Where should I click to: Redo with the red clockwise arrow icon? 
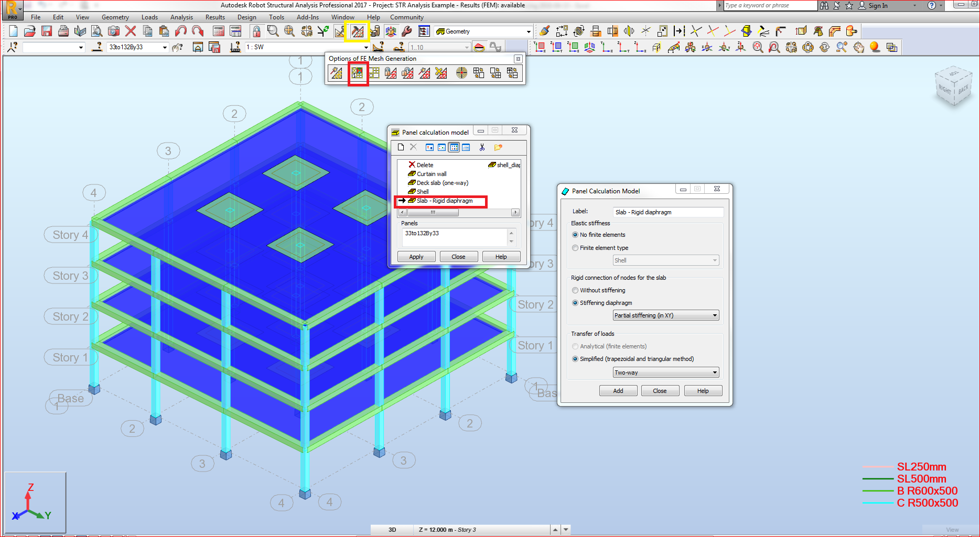coord(198,31)
